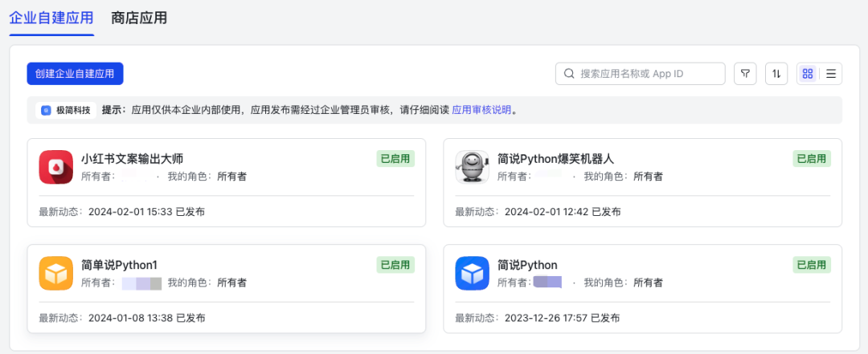
Task: Click 2024-02-01 12:42 已发布 status
Action: pos(563,212)
